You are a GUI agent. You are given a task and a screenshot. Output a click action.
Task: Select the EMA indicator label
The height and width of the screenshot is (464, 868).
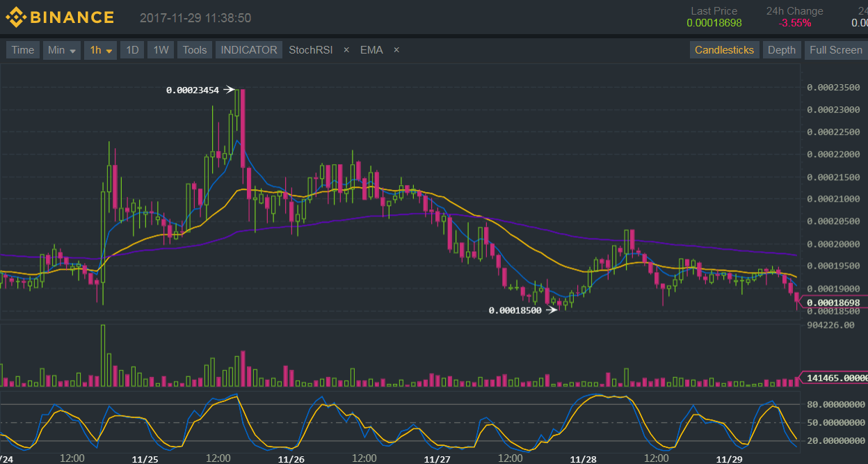(371, 50)
